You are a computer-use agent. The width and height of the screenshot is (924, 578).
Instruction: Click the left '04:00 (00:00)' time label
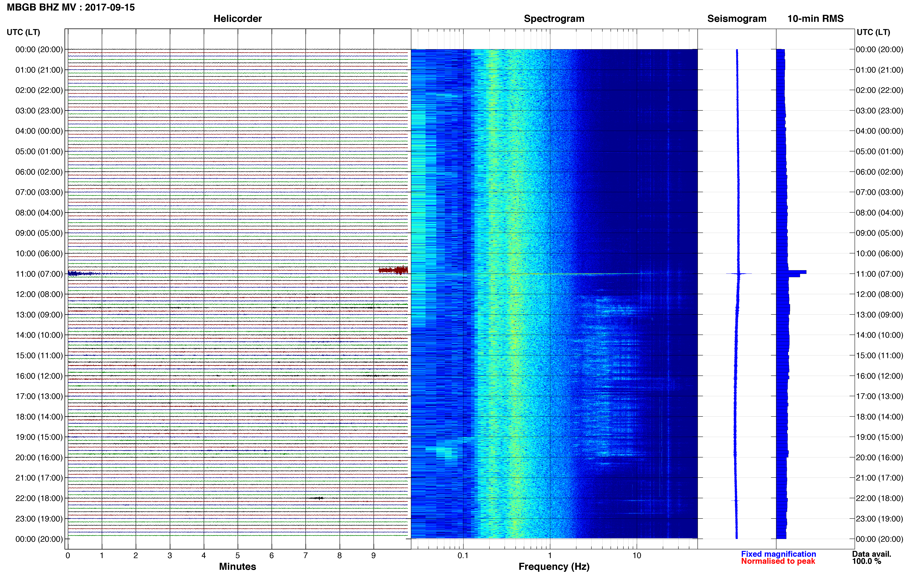pyautogui.click(x=39, y=131)
